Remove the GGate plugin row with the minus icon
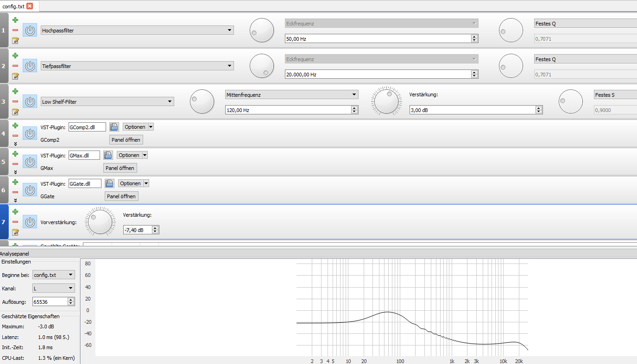 [15, 192]
